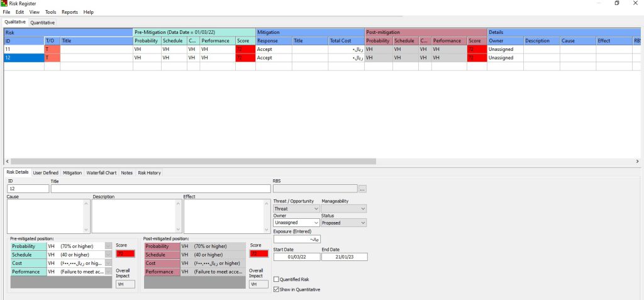Click pre-mitigated Overall Impact VH field
Image resolution: width=644 pixels, height=300 pixels.
point(125,284)
